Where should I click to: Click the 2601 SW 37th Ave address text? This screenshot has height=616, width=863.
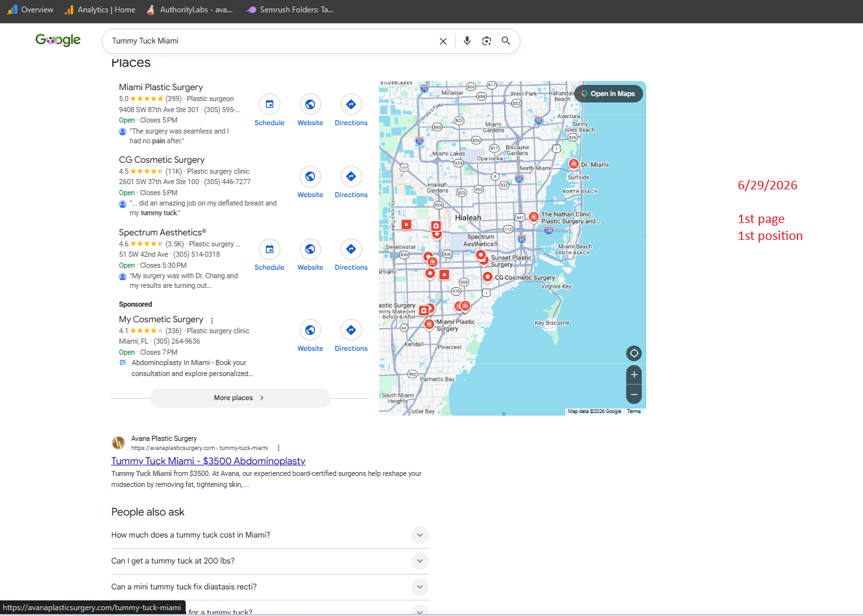(x=159, y=182)
